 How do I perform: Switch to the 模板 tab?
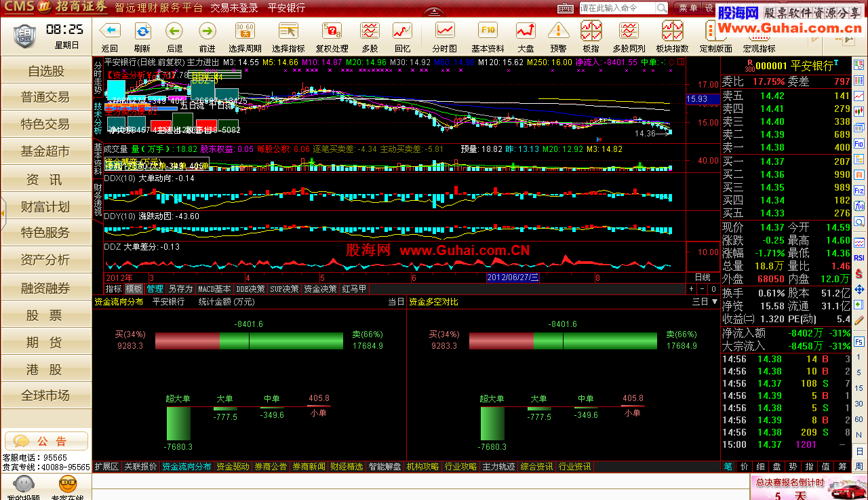coord(134,289)
